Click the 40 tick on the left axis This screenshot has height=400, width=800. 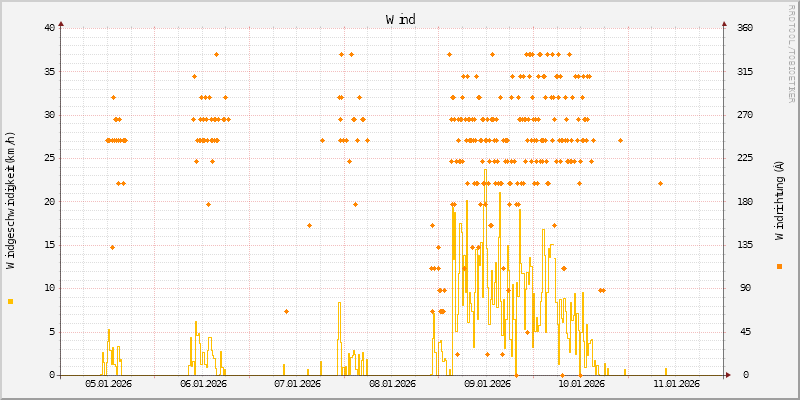tap(50, 27)
